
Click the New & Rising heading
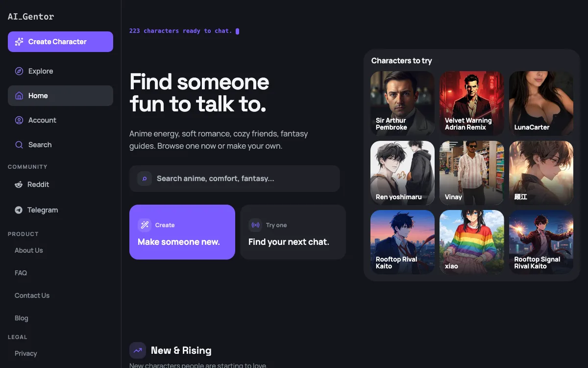coord(181,350)
